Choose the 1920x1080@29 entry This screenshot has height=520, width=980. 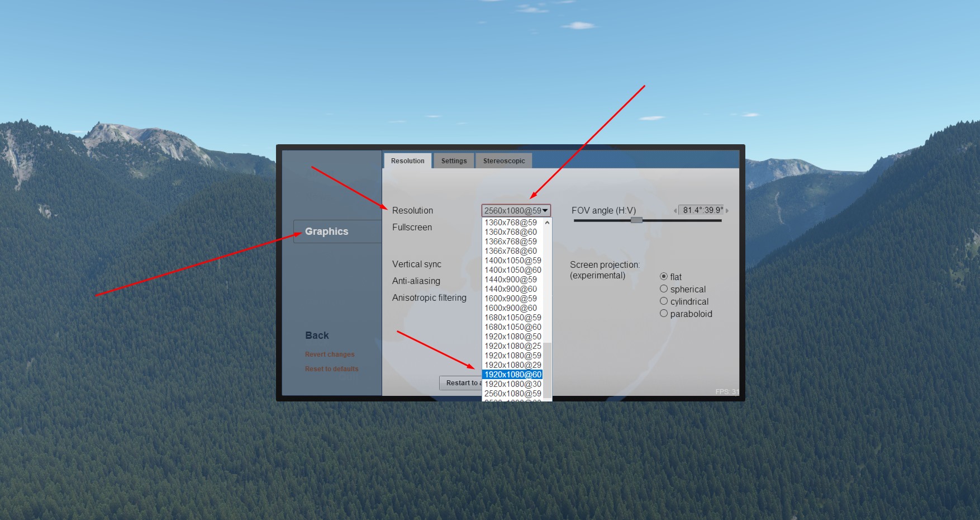512,365
